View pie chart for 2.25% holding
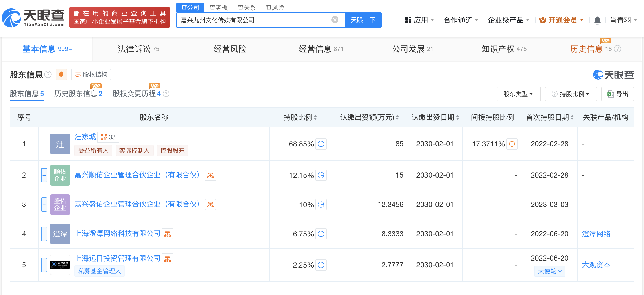The width and height of the screenshot is (644, 295). pos(321,265)
